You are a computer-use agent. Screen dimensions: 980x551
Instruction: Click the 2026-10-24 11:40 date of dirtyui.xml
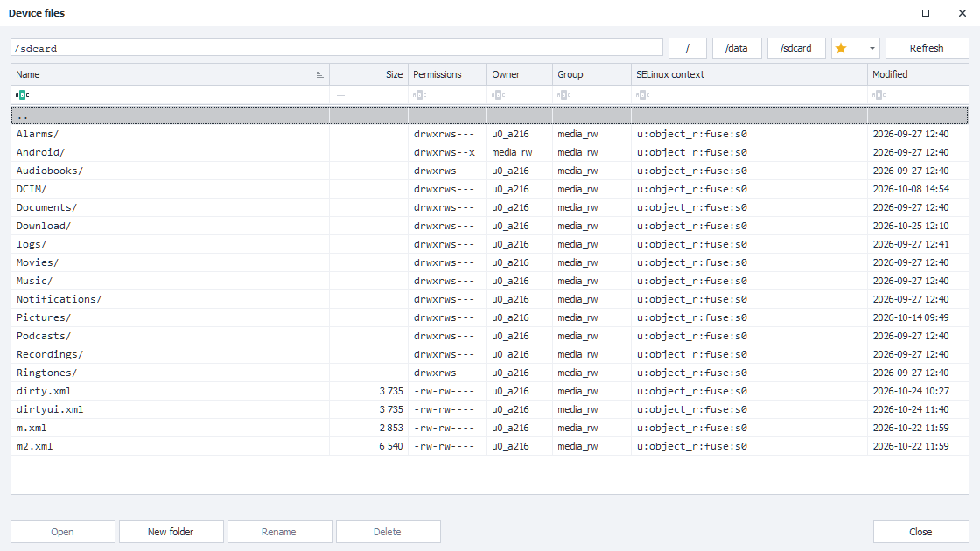(x=911, y=409)
